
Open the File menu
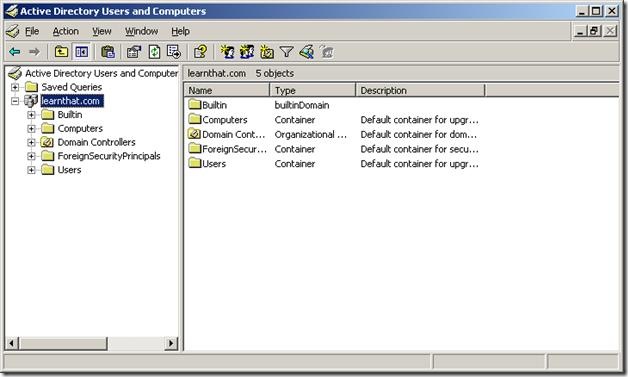pyautogui.click(x=32, y=31)
